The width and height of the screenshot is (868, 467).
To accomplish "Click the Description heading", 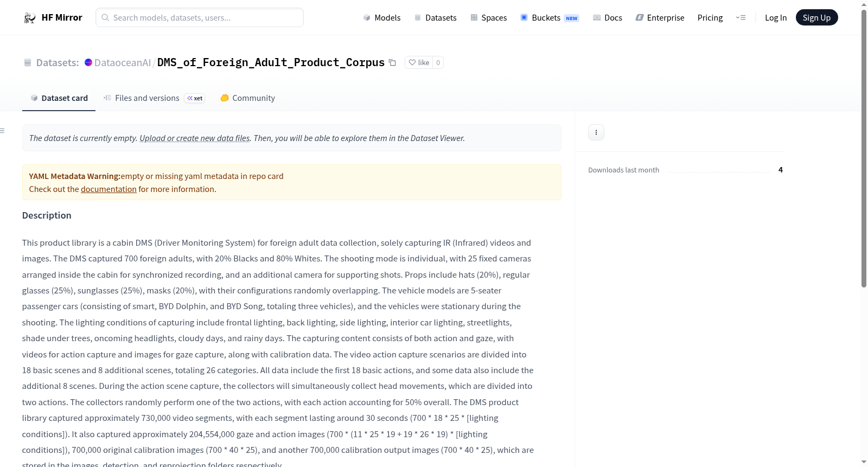I will pos(47,215).
